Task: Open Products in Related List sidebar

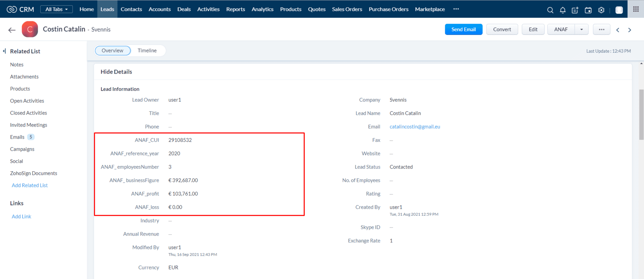Action: tap(20, 89)
